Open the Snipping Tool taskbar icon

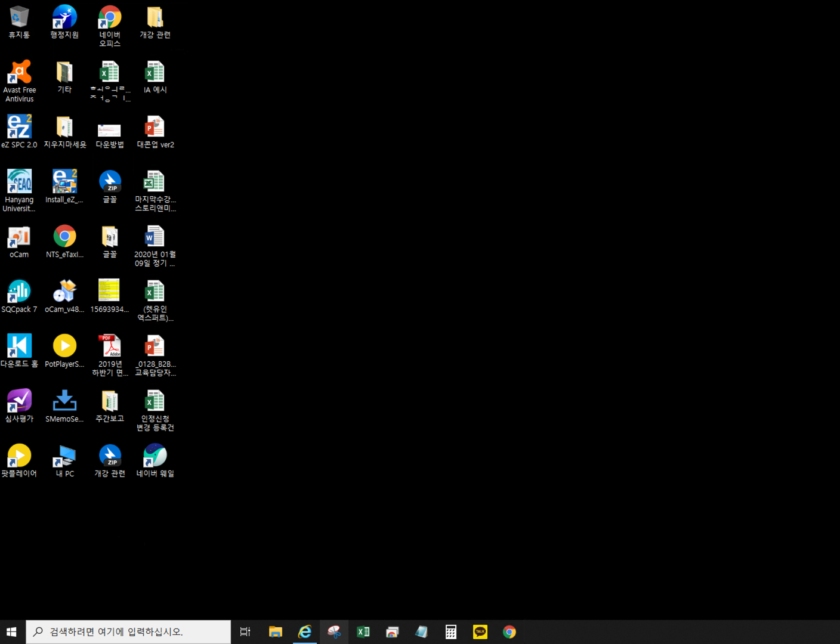click(x=333, y=632)
